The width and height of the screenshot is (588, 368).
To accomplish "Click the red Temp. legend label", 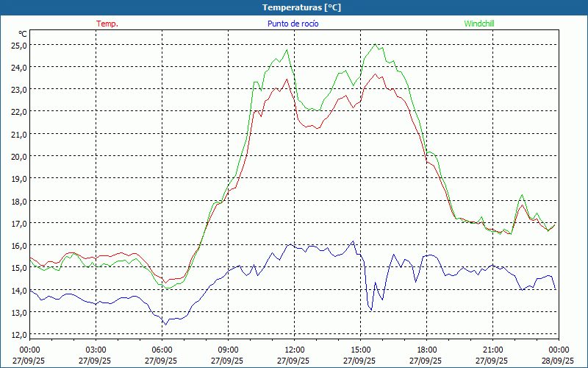I will tap(107, 24).
